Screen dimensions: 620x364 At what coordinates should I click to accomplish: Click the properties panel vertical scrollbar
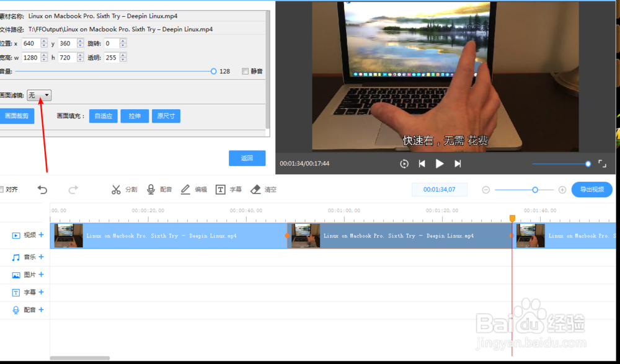tap(268, 69)
